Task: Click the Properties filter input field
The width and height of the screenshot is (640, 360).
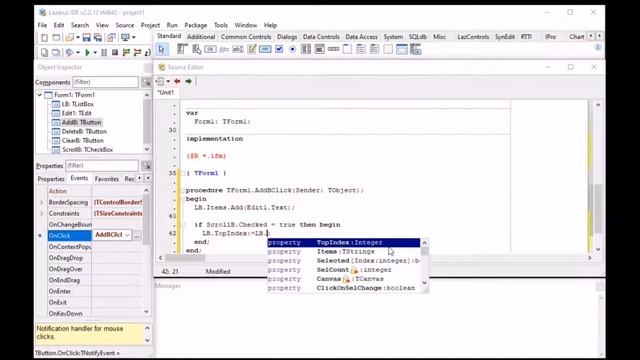Action: (102, 166)
